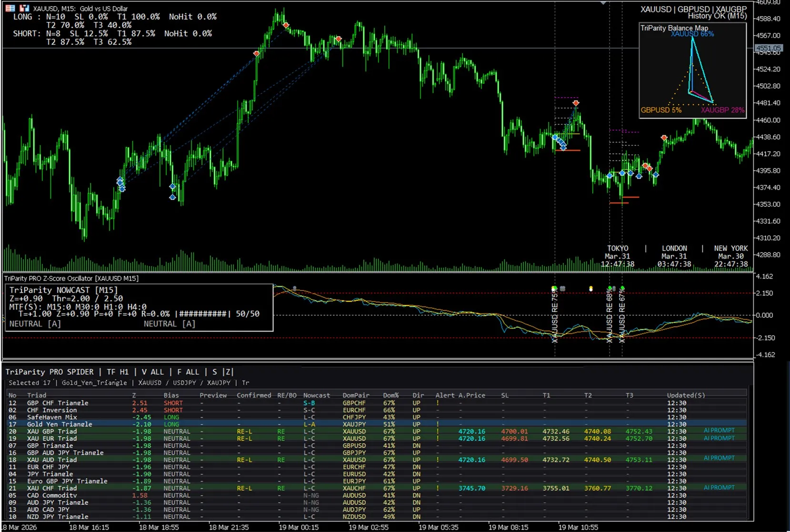Click the TriParity Balance Map panel
This screenshot has width=790, height=532.
pos(692,70)
